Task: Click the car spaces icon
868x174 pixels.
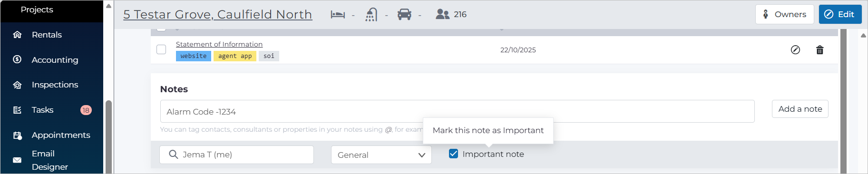Action: [404, 15]
